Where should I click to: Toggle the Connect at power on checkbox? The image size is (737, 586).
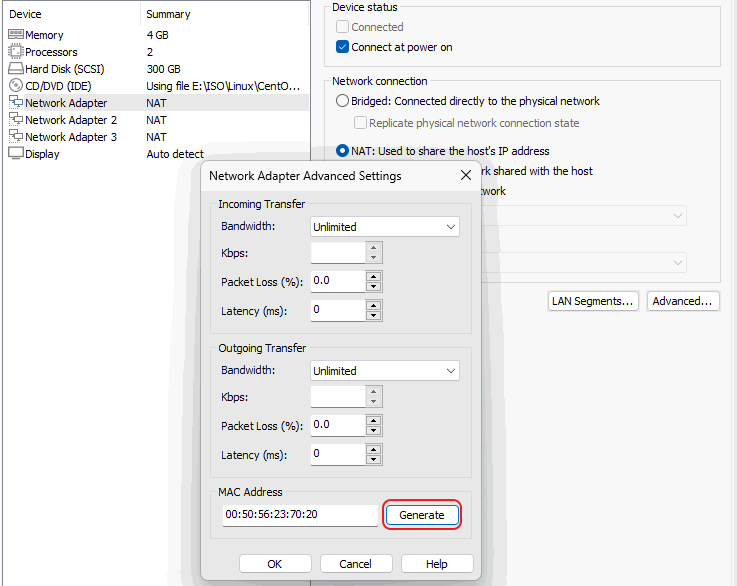(343, 47)
